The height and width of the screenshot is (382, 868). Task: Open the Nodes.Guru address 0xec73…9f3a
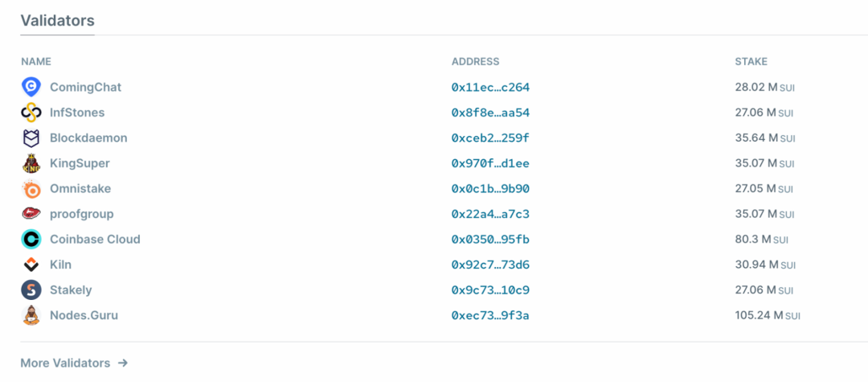coord(490,315)
